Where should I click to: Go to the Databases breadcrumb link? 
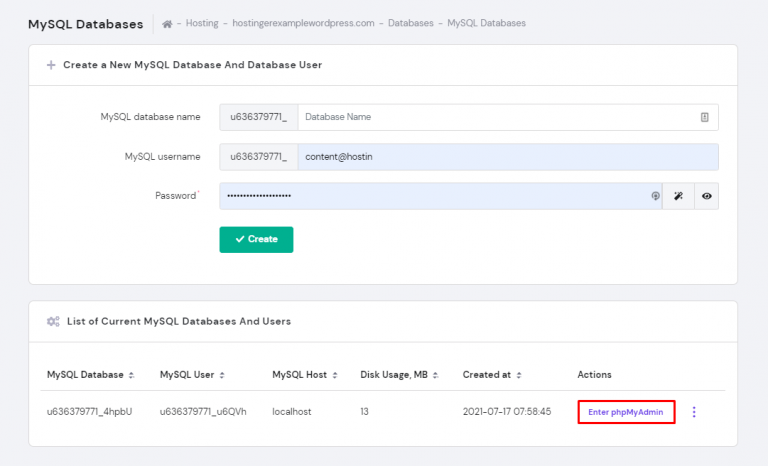point(410,23)
